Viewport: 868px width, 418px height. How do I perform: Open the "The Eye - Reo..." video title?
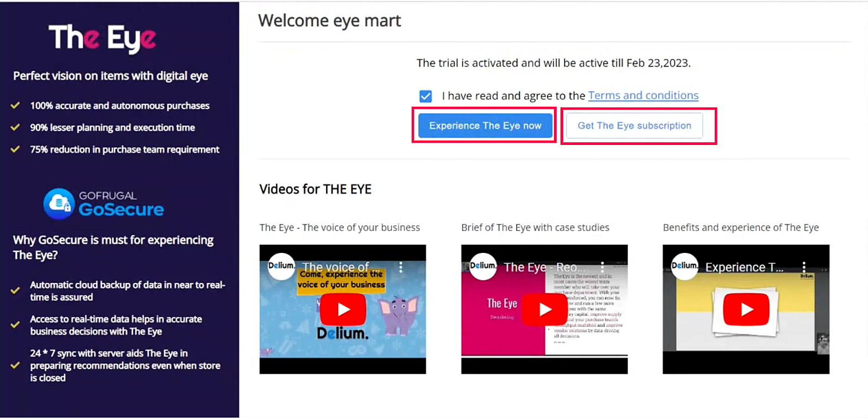pyautogui.click(x=544, y=267)
